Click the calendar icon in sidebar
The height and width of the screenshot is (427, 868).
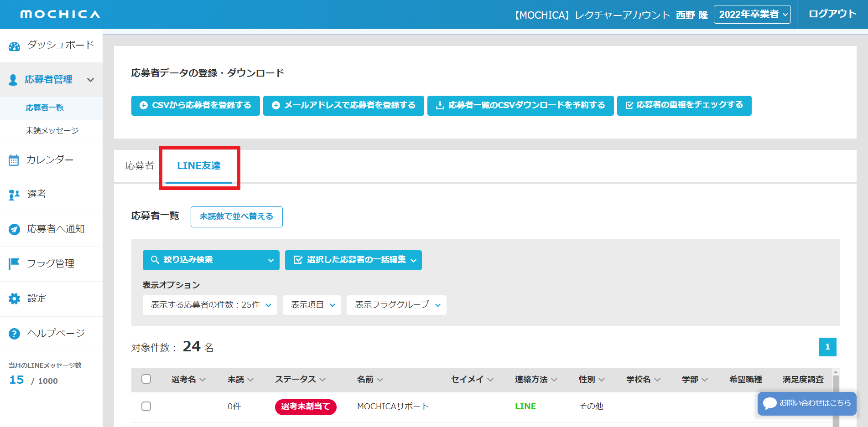coord(14,160)
